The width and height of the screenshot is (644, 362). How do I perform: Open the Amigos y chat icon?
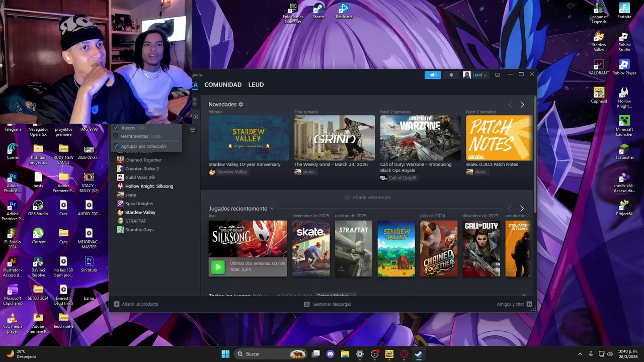pos(529,304)
